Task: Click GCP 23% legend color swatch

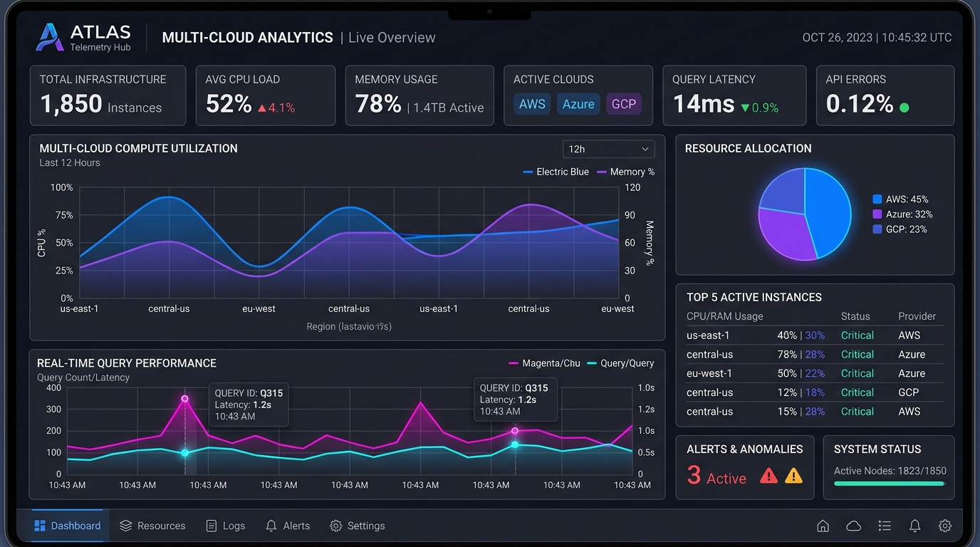Action: coord(877,229)
